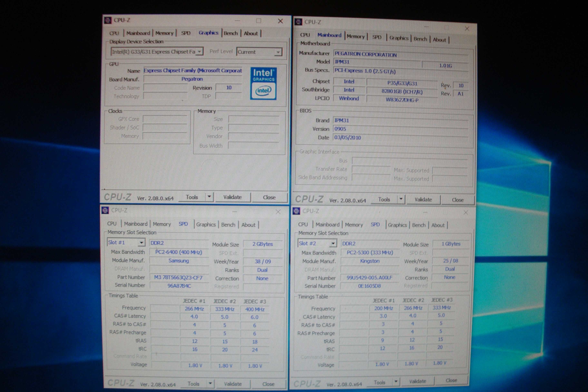Click Board Manuf. field showing Pegatron
The height and width of the screenshot is (392, 588).
(x=193, y=79)
